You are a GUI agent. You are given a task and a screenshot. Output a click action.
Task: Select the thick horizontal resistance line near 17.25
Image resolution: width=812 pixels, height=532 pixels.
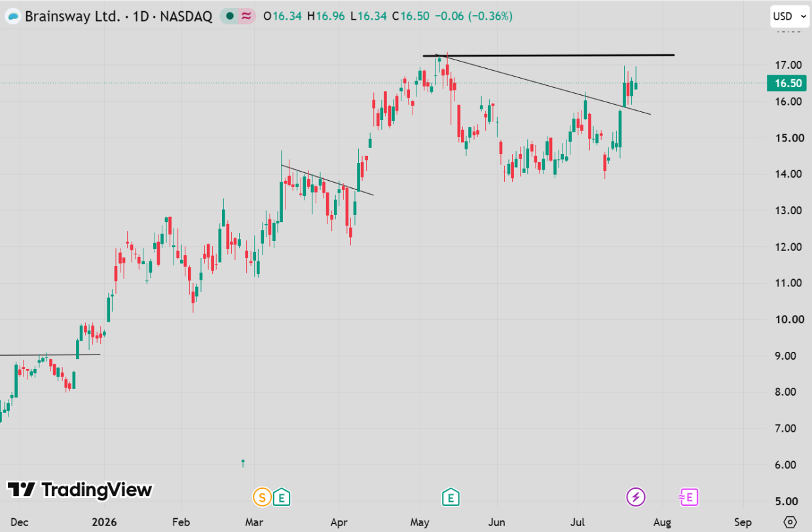click(549, 55)
